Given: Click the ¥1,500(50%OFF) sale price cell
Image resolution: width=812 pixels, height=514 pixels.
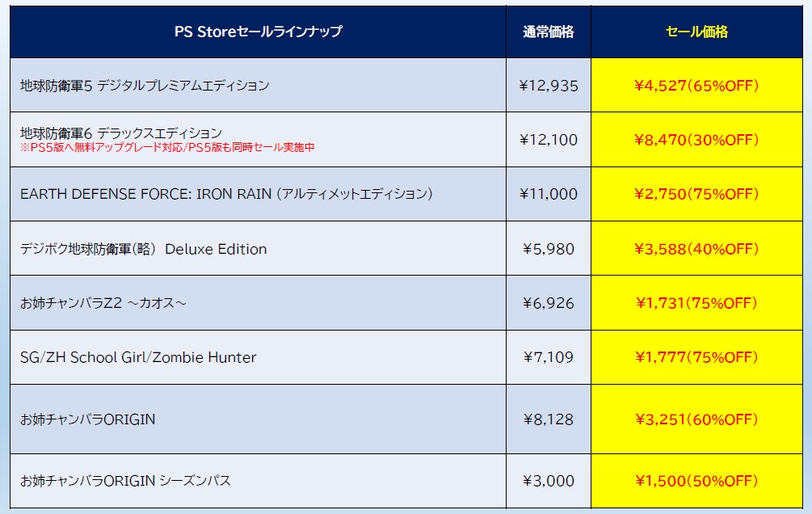Looking at the screenshot, I should (x=696, y=481).
